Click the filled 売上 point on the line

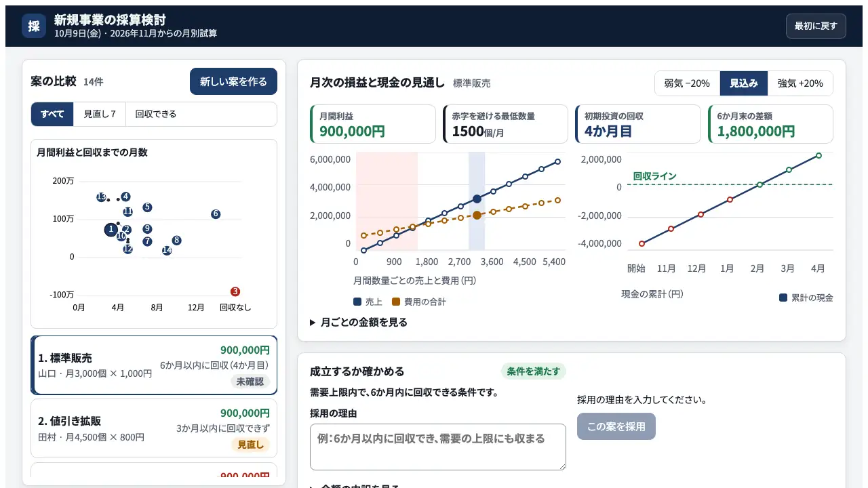(x=477, y=199)
